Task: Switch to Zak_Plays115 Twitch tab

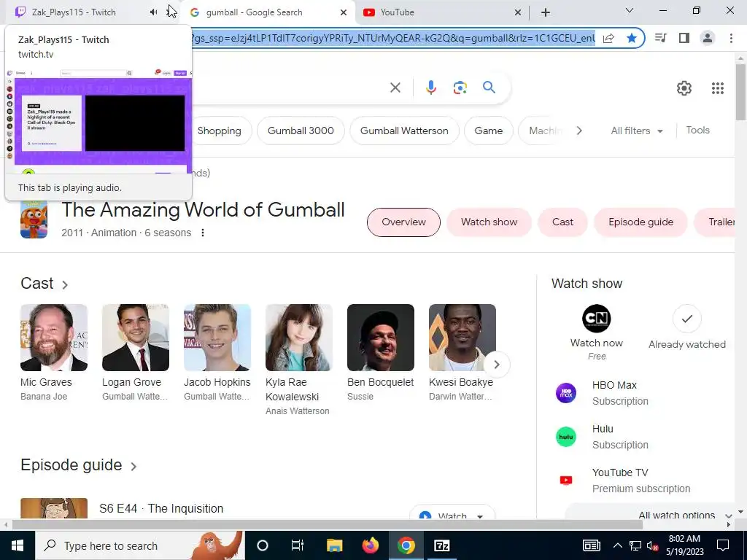Action: coord(74,12)
